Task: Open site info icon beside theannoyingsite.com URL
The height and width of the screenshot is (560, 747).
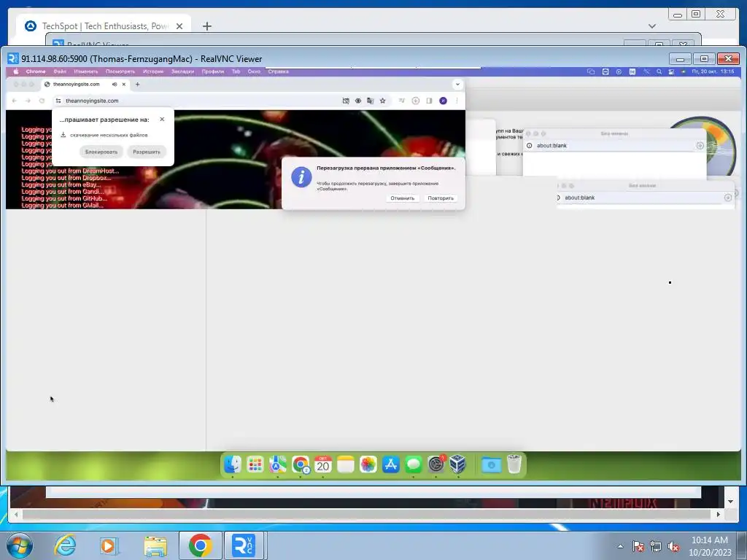Action: point(58,101)
